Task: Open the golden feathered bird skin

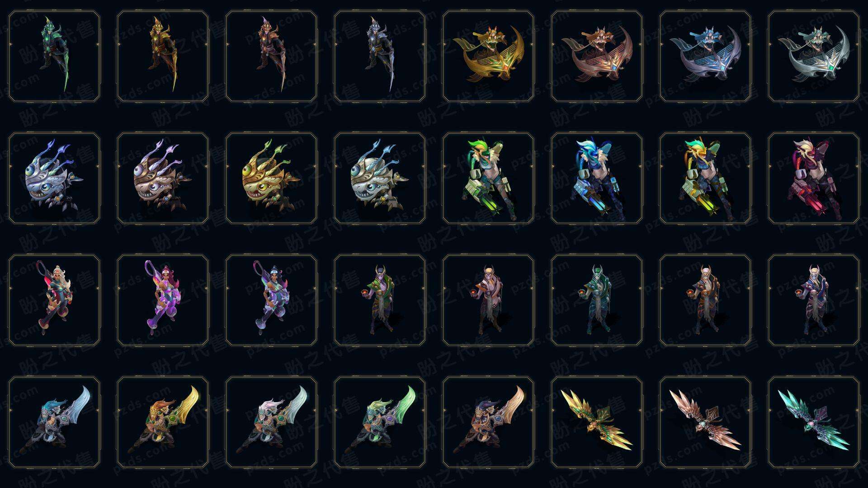Action: pyautogui.click(x=597, y=422)
